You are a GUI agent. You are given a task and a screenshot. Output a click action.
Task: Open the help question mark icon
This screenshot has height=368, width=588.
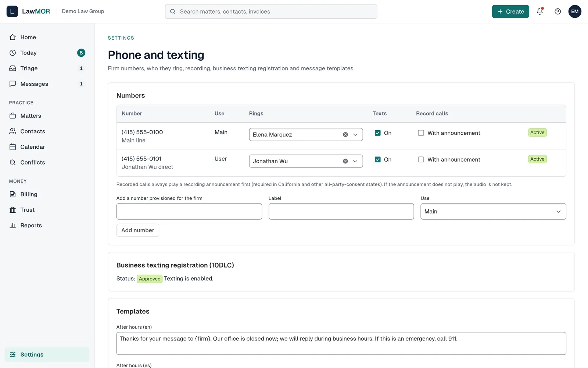558,11
